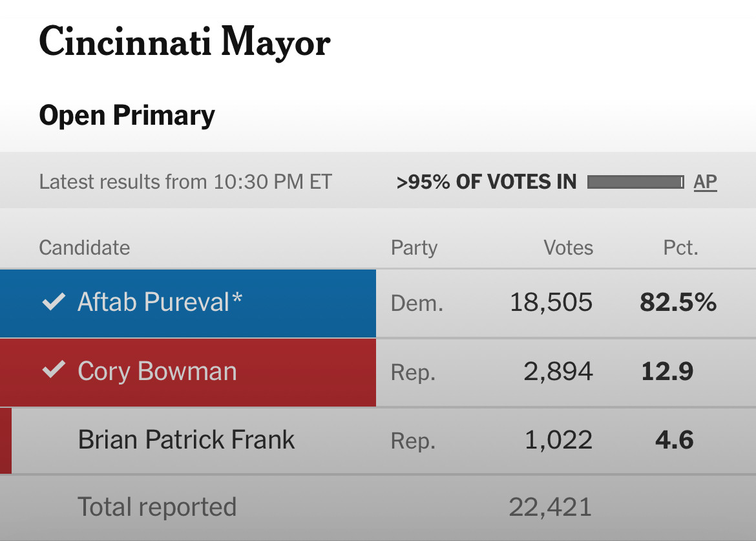This screenshot has height=541, width=756.
Task: Click the checkmark beside Cory Bowman
Action: [54, 370]
